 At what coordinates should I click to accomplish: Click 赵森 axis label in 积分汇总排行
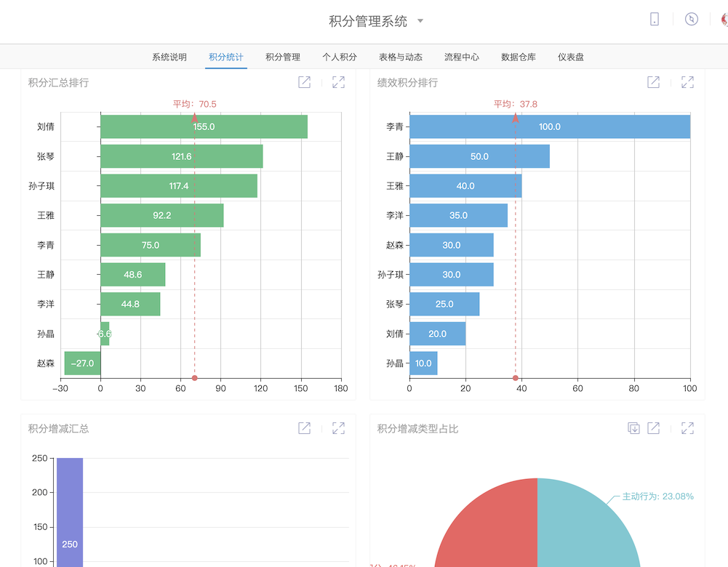tap(46, 363)
